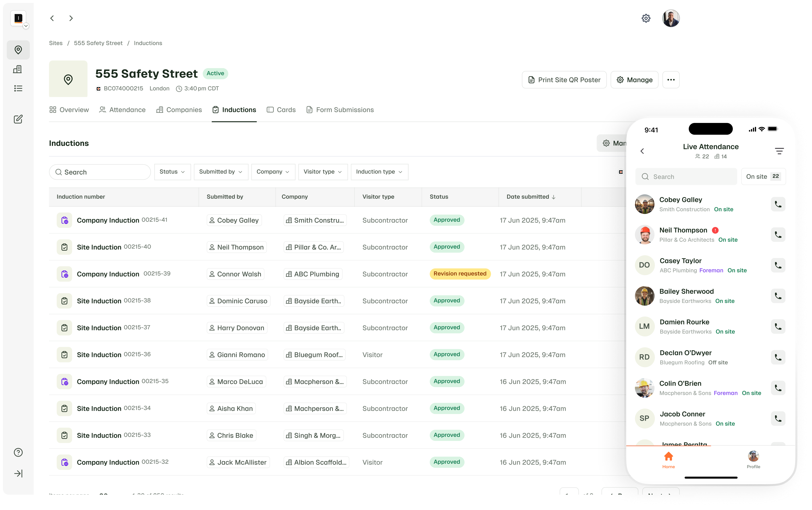Expand the Visitor type filter dropdown

323,172
